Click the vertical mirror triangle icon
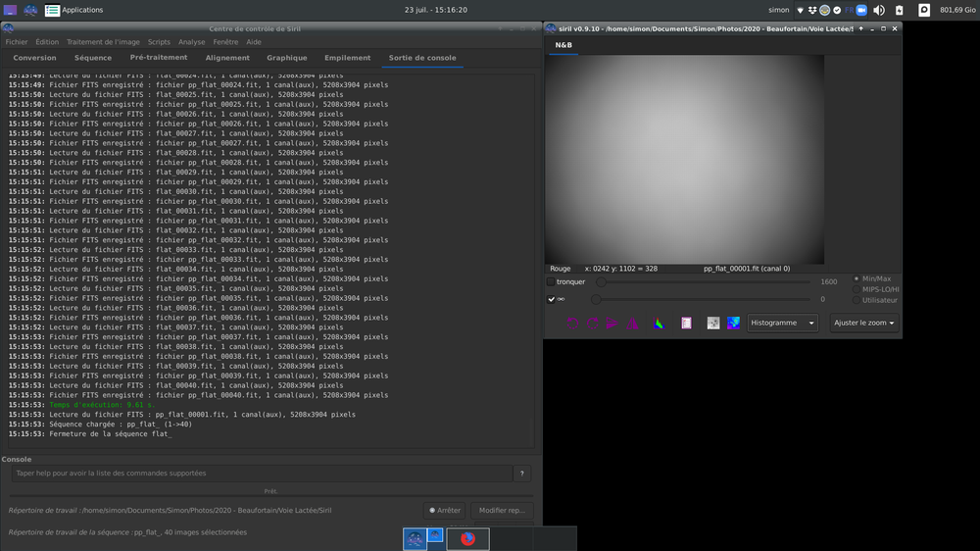 point(632,324)
